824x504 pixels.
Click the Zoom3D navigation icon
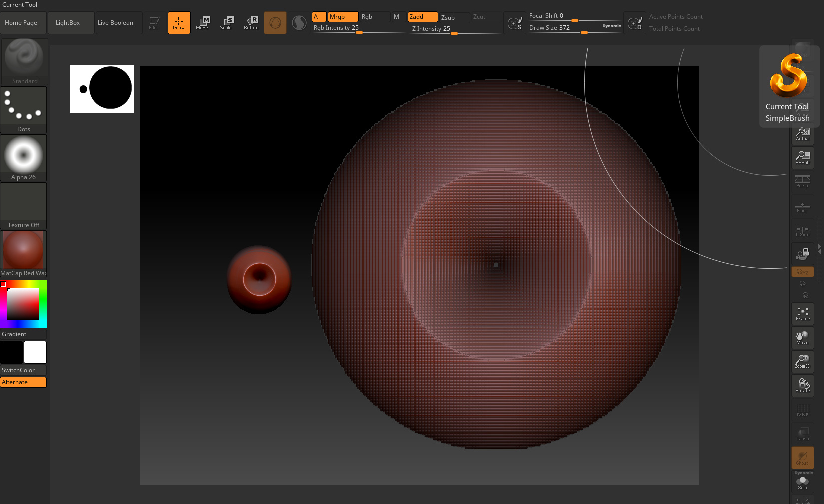click(x=802, y=362)
